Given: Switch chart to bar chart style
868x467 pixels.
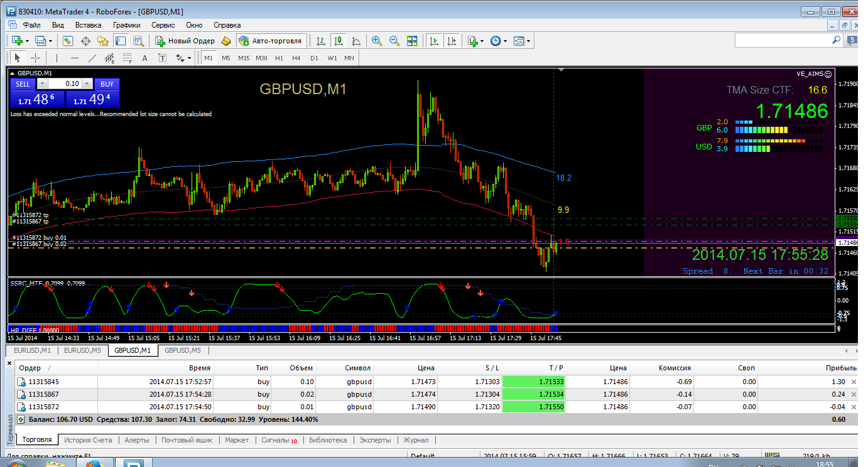Looking at the screenshot, I should [321, 41].
